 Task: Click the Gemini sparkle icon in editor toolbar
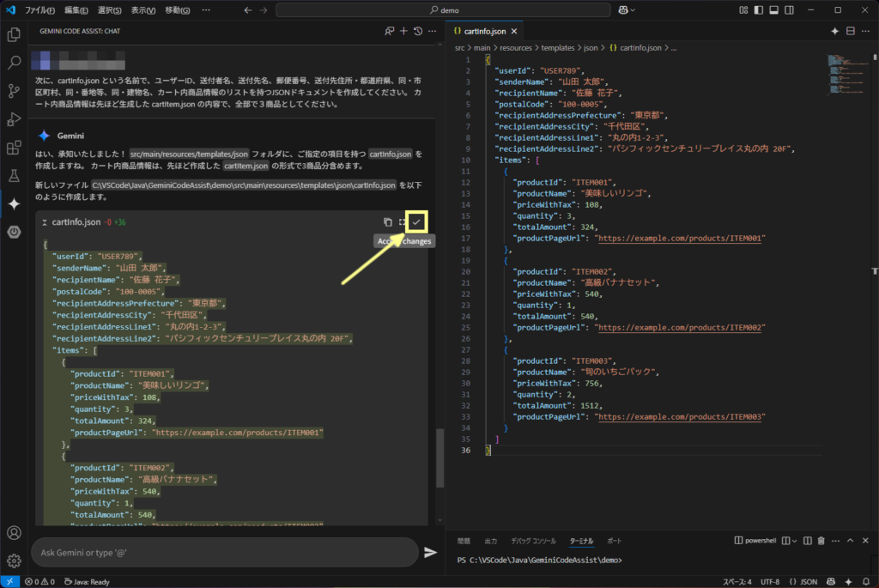pyautogui.click(x=834, y=32)
